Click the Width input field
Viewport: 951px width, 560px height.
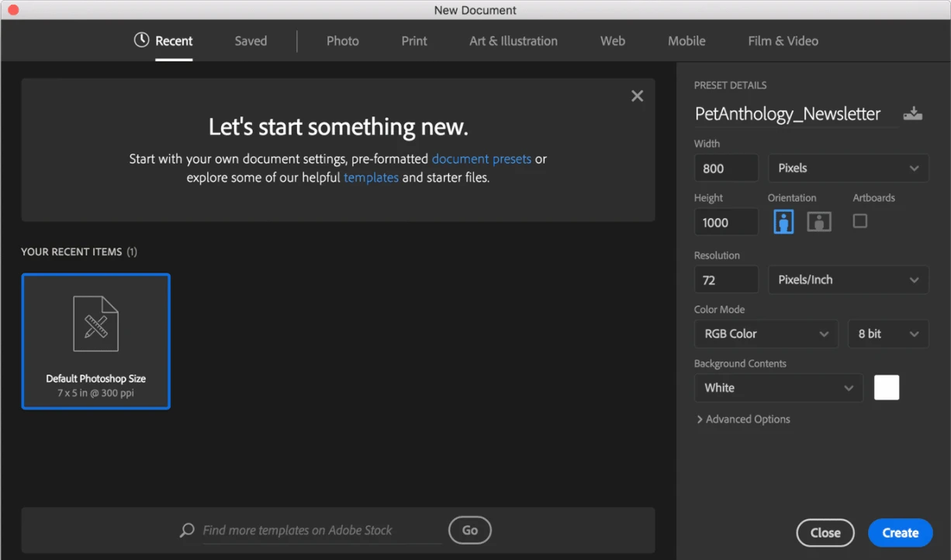coord(725,168)
